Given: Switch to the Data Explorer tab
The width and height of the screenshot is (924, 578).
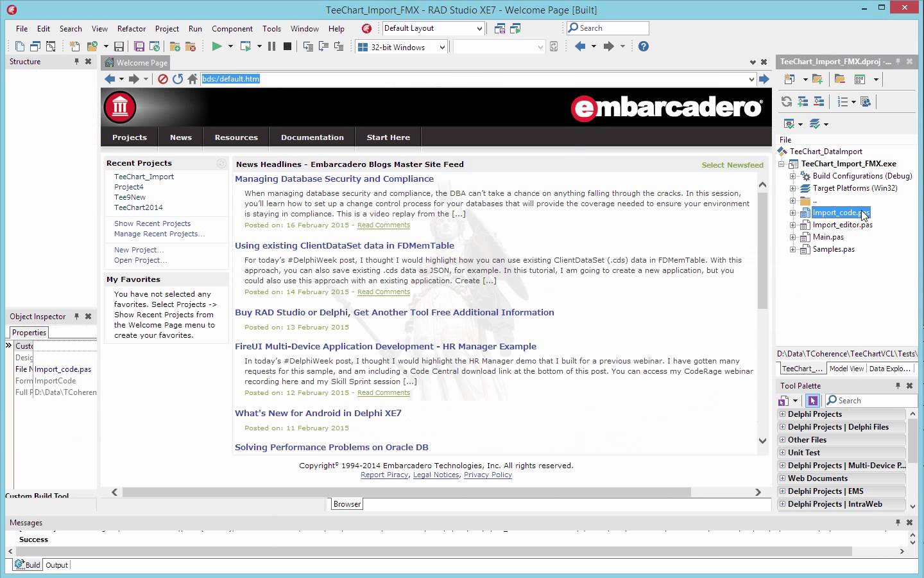Looking at the screenshot, I should (x=889, y=369).
